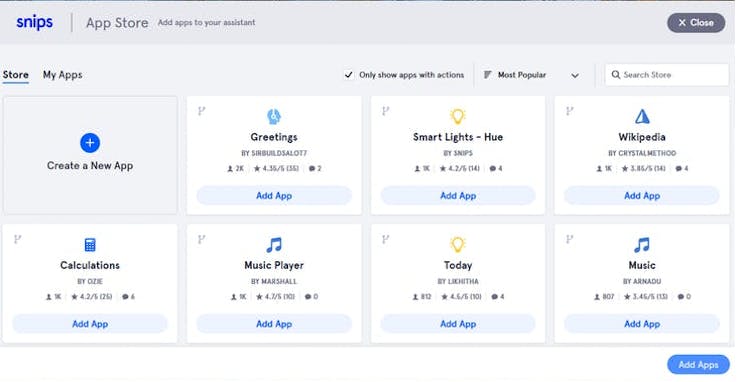Add the Greetings app
This screenshot has width=740, height=382.
[x=274, y=195]
